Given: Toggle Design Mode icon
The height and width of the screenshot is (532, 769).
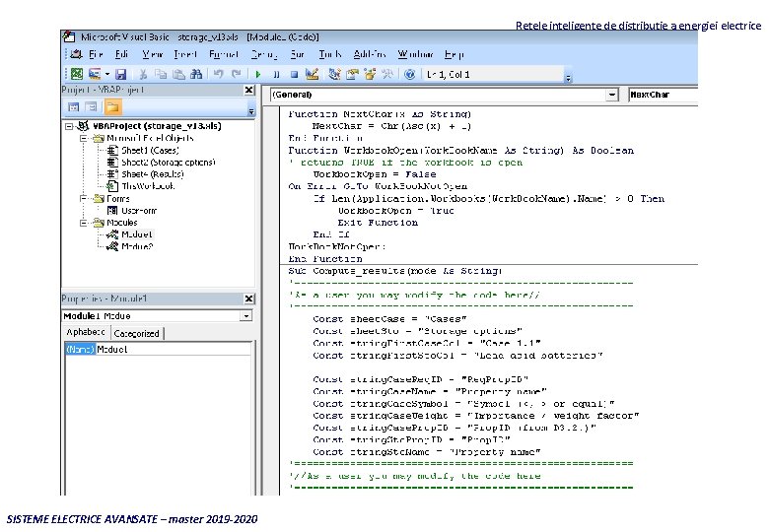Looking at the screenshot, I should pyautogui.click(x=312, y=74).
